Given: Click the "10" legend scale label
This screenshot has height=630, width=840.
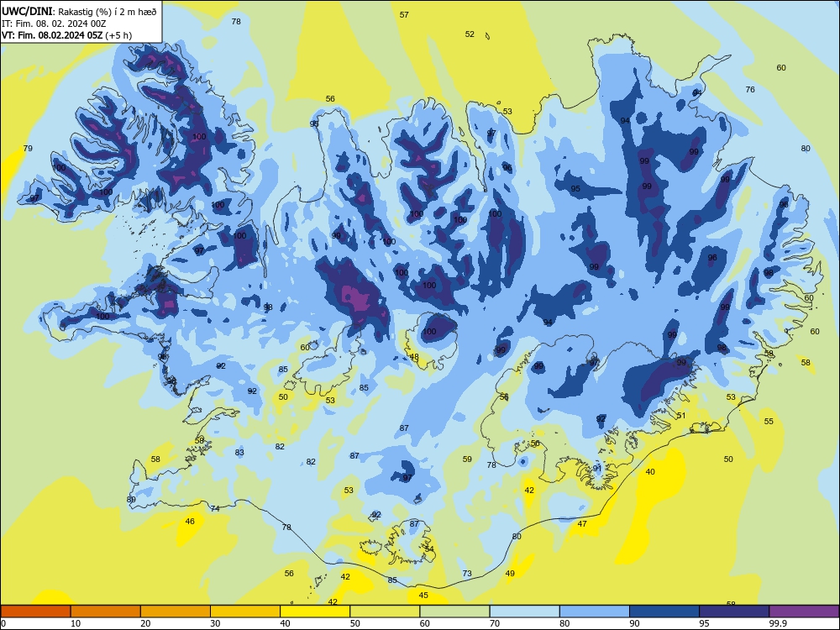Looking at the screenshot, I should click(x=76, y=623).
